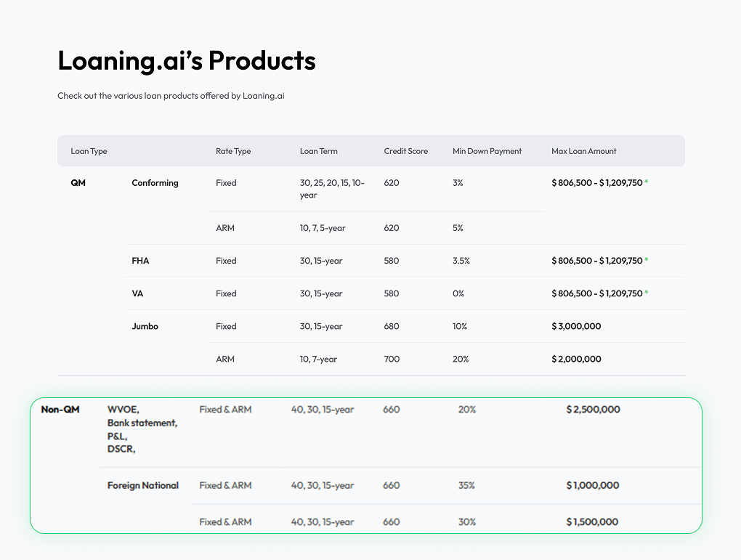Click "30, 15-year" term in the VA row
The height and width of the screenshot is (560, 741).
[x=321, y=293]
